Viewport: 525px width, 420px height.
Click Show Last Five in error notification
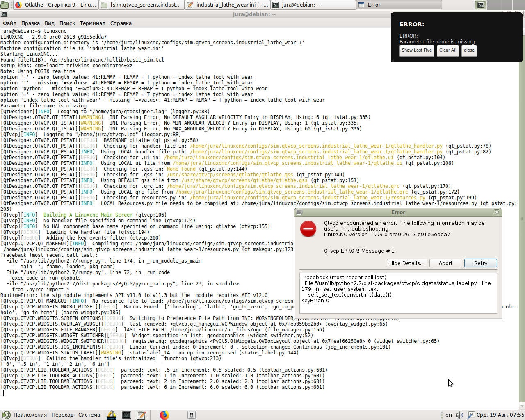(417, 50)
